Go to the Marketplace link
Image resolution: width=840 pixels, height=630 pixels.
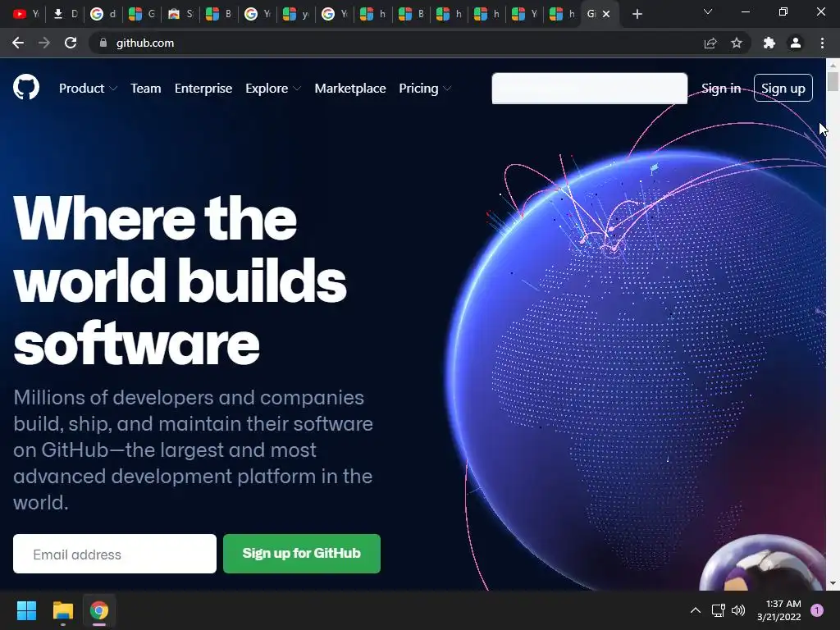pos(350,89)
